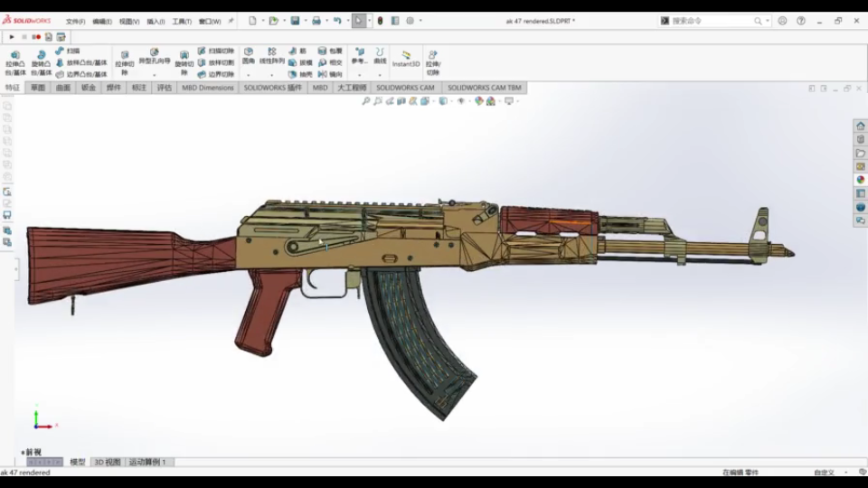Image resolution: width=868 pixels, height=488 pixels.
Task: Switch to the SOLIDWORKS CAM tab
Action: 405,88
